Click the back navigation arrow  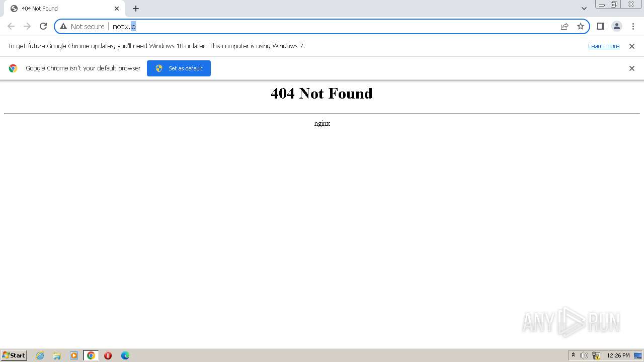(11, 26)
